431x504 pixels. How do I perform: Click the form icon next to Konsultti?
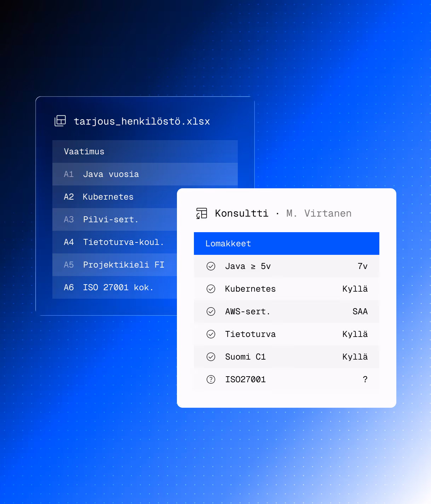202,213
